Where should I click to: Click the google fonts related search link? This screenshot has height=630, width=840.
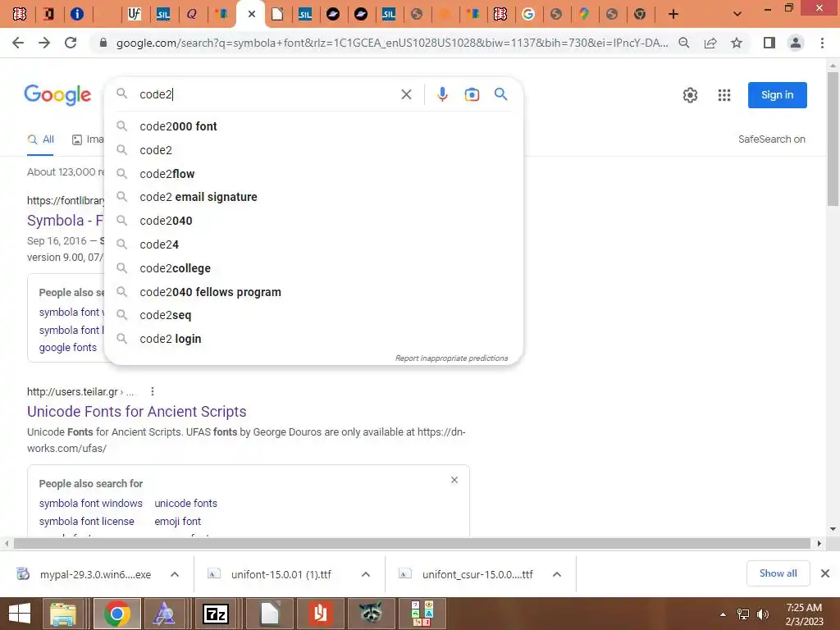point(67,347)
